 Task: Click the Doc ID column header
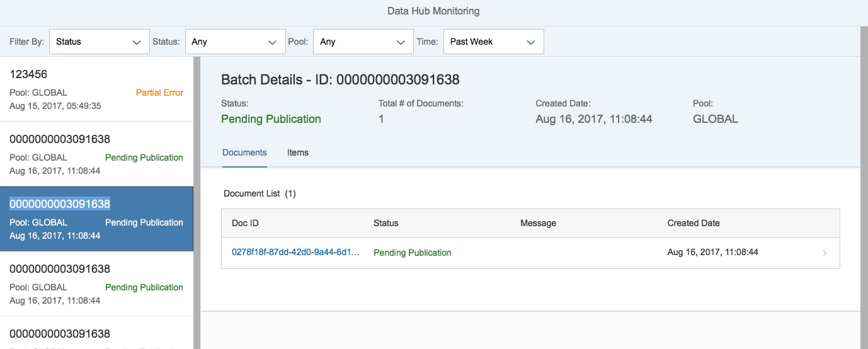245,223
